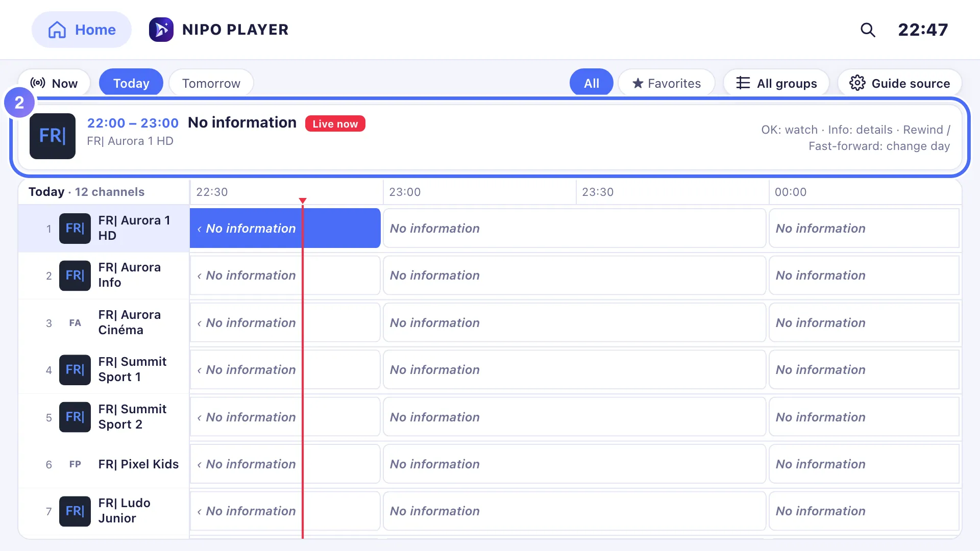Click the FR| logo for Aurora Info
Image resolution: width=980 pixels, height=551 pixels.
(x=75, y=275)
